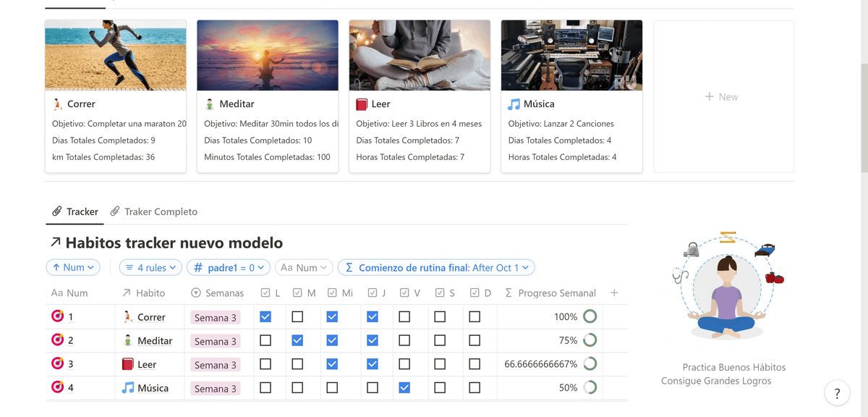Click the 75% progress ring for Meditar
The height and width of the screenshot is (417, 868).
590,340
